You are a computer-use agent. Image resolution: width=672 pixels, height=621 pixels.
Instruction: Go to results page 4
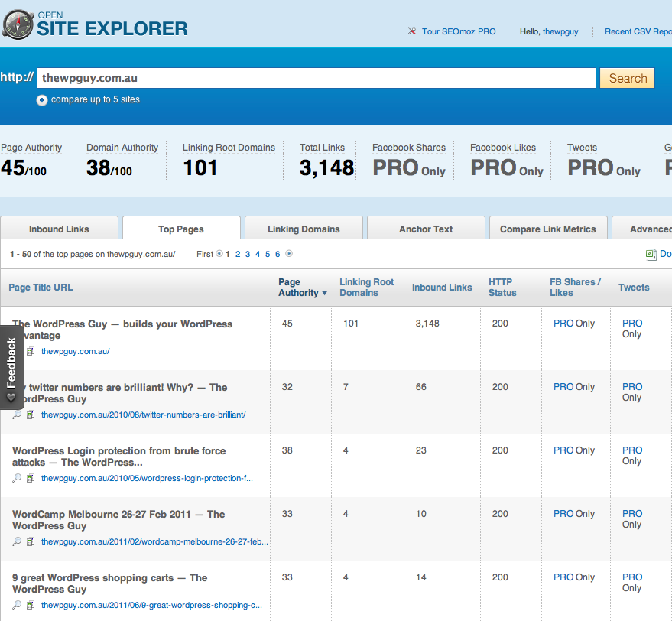click(258, 254)
